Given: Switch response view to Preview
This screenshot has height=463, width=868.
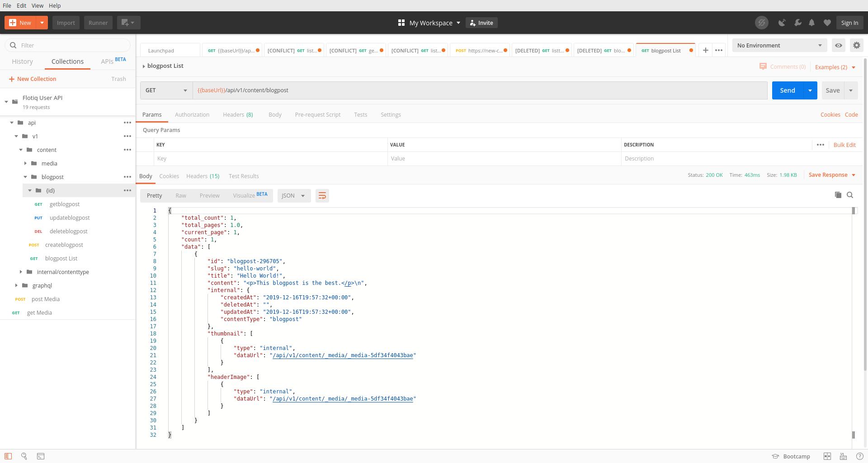Looking at the screenshot, I should [209, 196].
